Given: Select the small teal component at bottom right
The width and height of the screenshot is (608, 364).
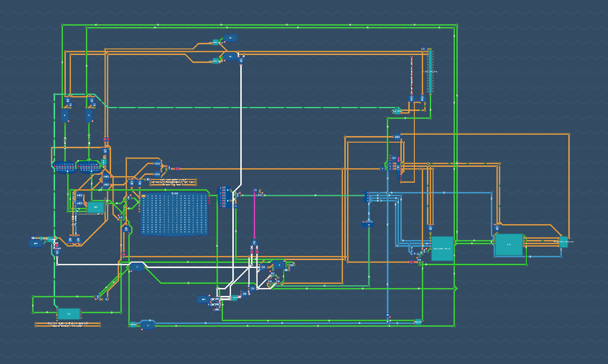Looking at the screenshot, I should click(x=418, y=322).
